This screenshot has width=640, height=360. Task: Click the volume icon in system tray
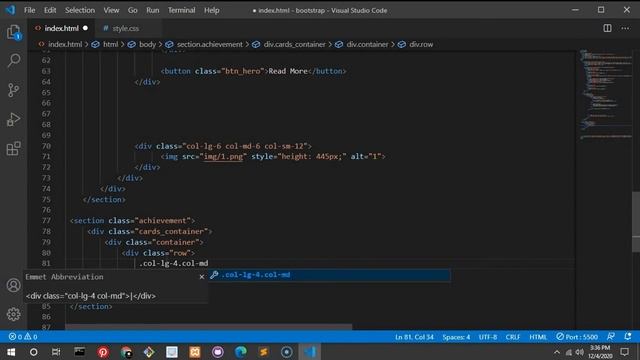click(580, 352)
